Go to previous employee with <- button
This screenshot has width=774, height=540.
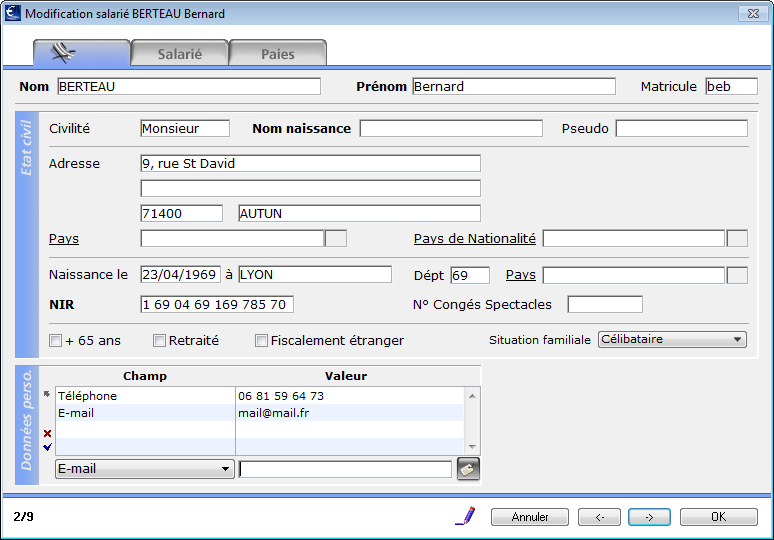pos(599,517)
